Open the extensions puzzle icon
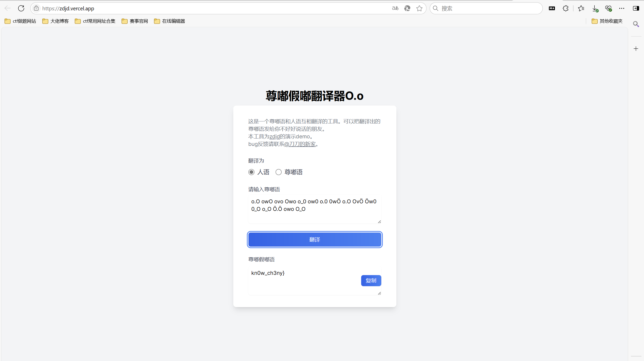644x361 pixels. pyautogui.click(x=565, y=8)
